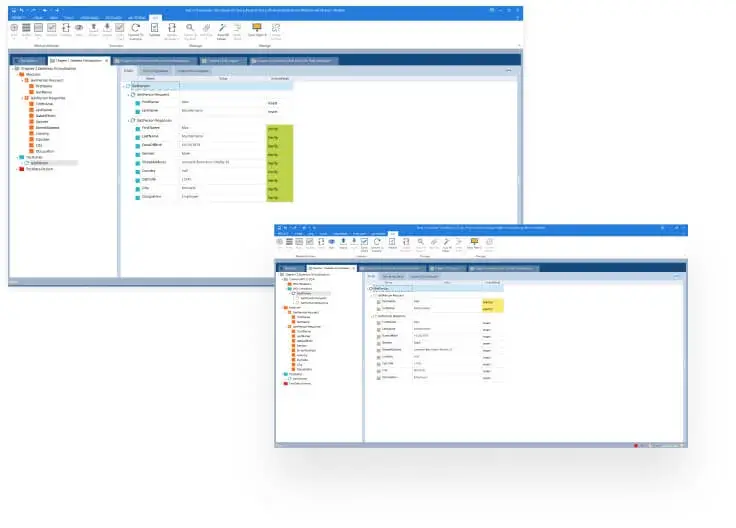Switch to the Details tab in the larger window

coord(128,71)
